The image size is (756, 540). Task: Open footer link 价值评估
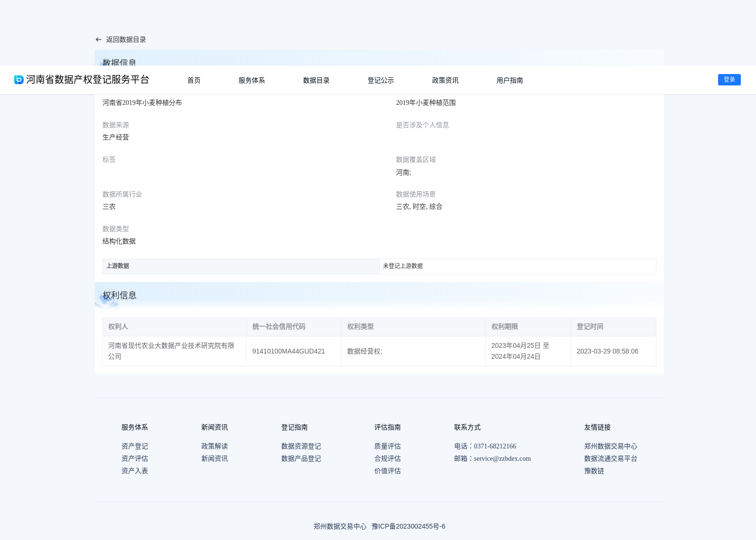pos(387,471)
